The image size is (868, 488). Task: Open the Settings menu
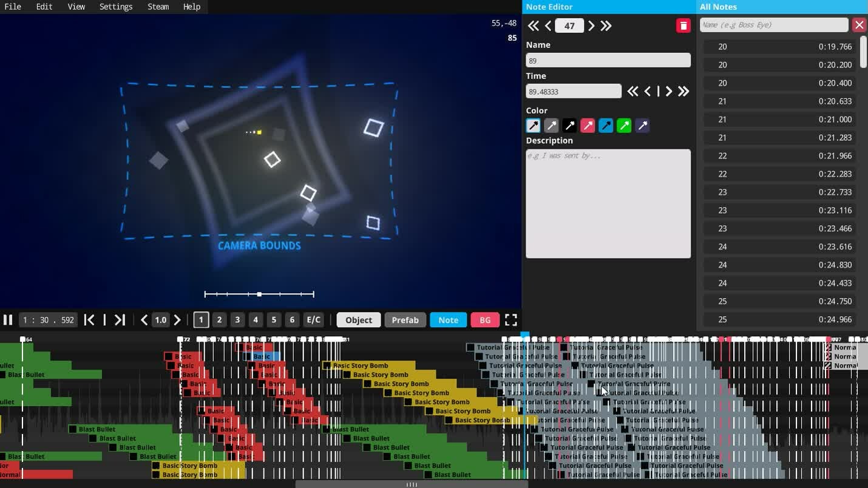pyautogui.click(x=115, y=7)
